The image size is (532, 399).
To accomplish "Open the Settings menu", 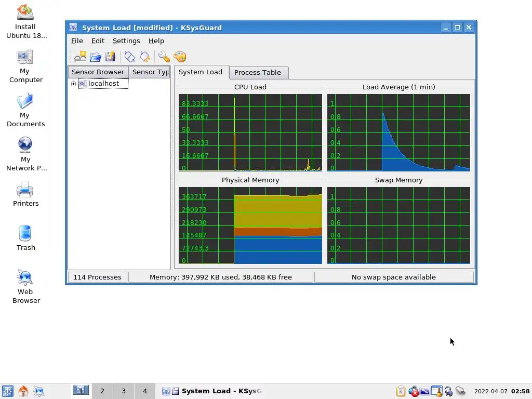I will [x=126, y=41].
